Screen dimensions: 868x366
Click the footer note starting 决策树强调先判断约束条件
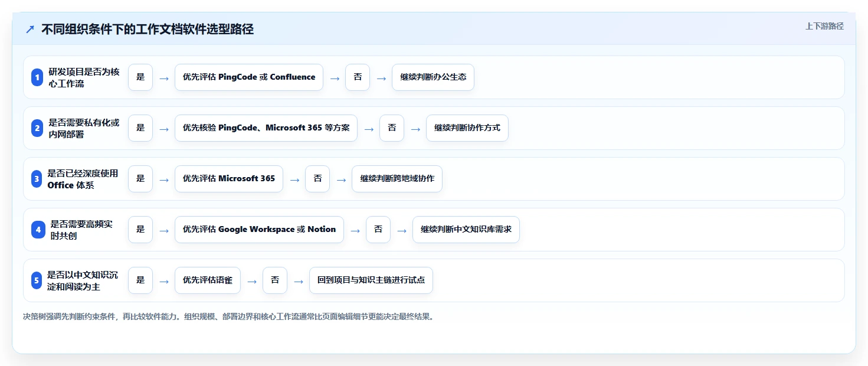tap(229, 316)
